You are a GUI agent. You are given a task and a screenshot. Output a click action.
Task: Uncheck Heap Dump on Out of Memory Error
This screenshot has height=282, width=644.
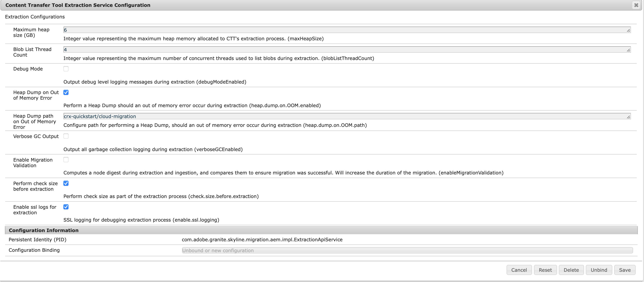pyautogui.click(x=66, y=92)
